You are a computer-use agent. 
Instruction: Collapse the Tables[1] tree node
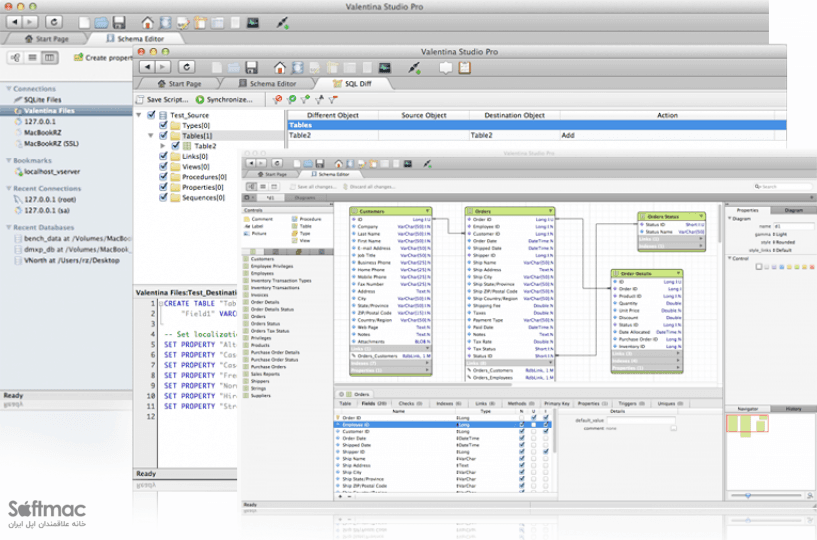151,136
